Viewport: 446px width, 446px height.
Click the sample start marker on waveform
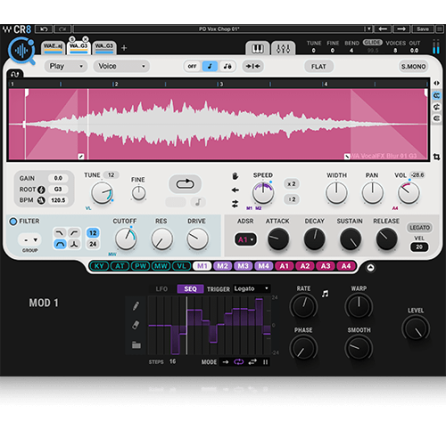pyautogui.click(x=26, y=93)
